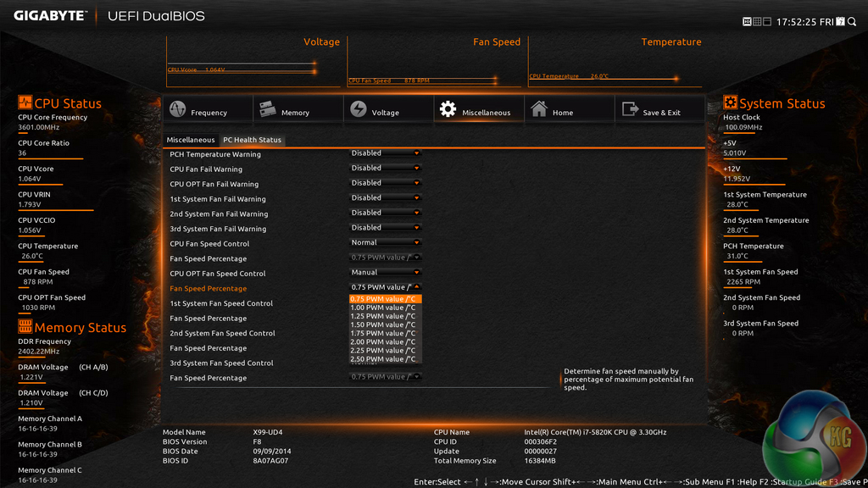The height and width of the screenshot is (488, 868).
Task: Open CPU Fan Fail Warning dropdown
Action: (386, 169)
